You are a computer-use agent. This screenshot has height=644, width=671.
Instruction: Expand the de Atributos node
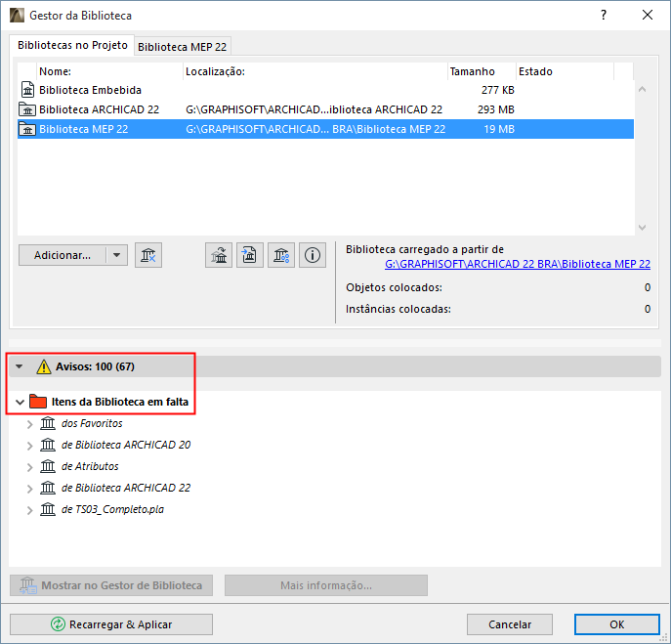(29, 467)
